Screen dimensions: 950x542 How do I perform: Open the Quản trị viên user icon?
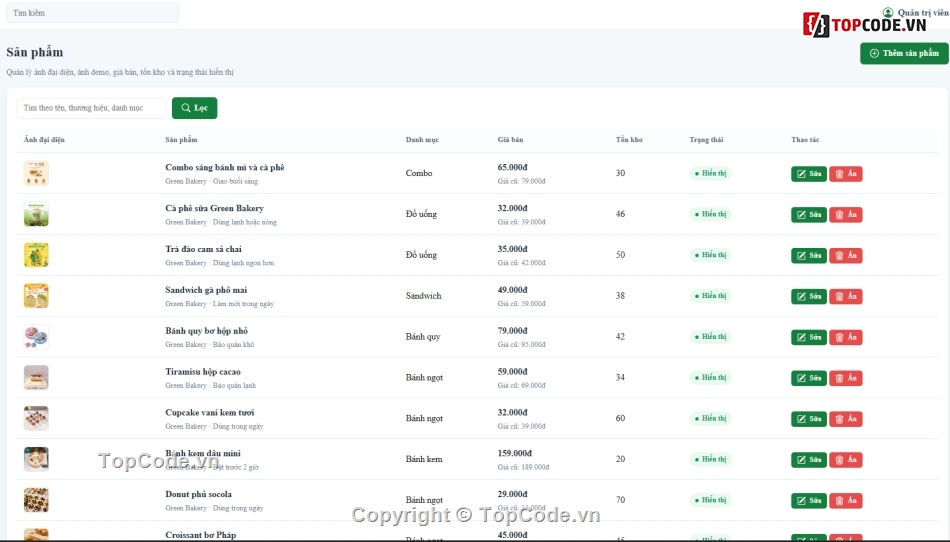pyautogui.click(x=888, y=12)
